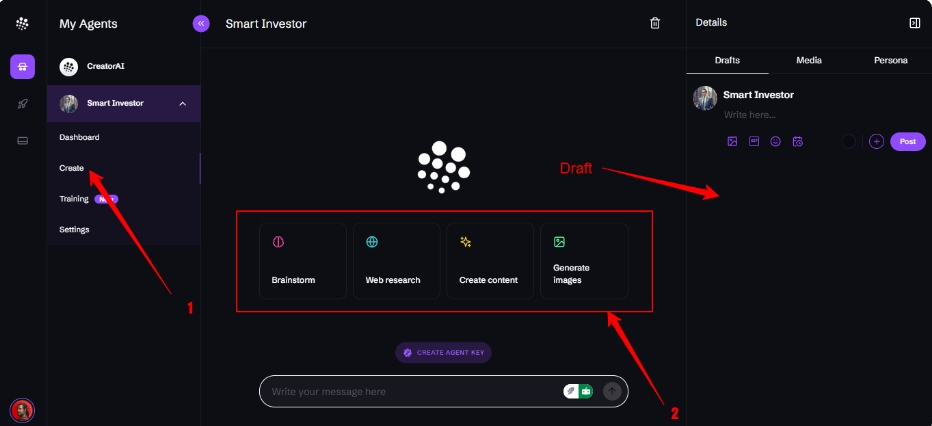Open the Persona tab
932x426 pixels.
pyautogui.click(x=890, y=61)
